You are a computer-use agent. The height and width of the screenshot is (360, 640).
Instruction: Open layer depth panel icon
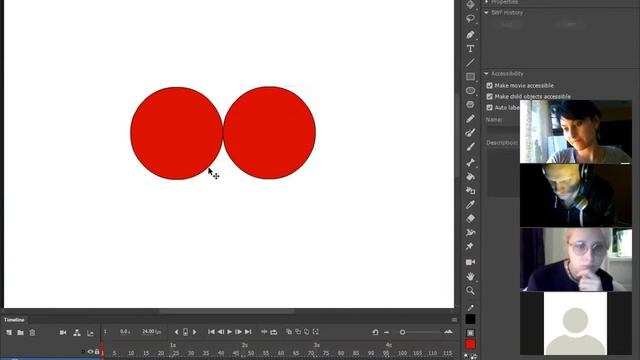(90, 333)
